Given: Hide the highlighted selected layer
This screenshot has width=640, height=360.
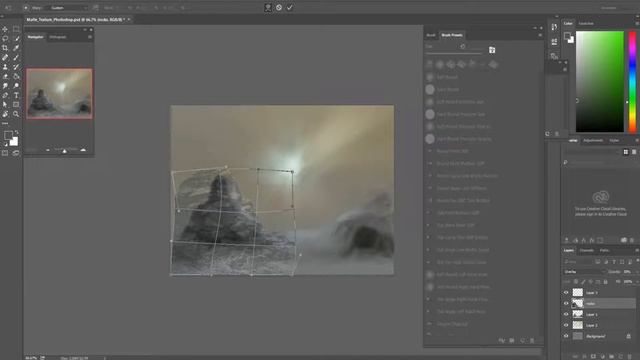Looking at the screenshot, I should pos(566,303).
